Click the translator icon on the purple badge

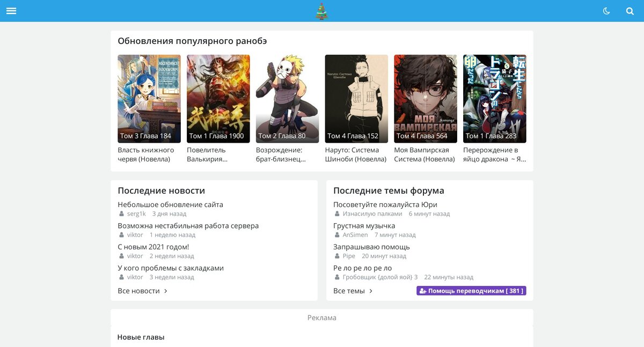coord(423,290)
